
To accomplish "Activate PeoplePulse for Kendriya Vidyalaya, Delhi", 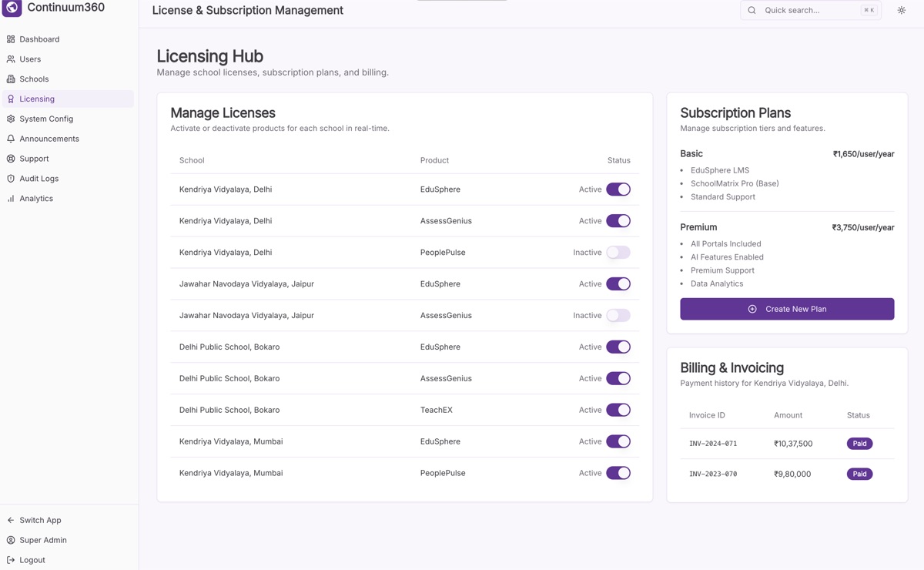I will (618, 253).
